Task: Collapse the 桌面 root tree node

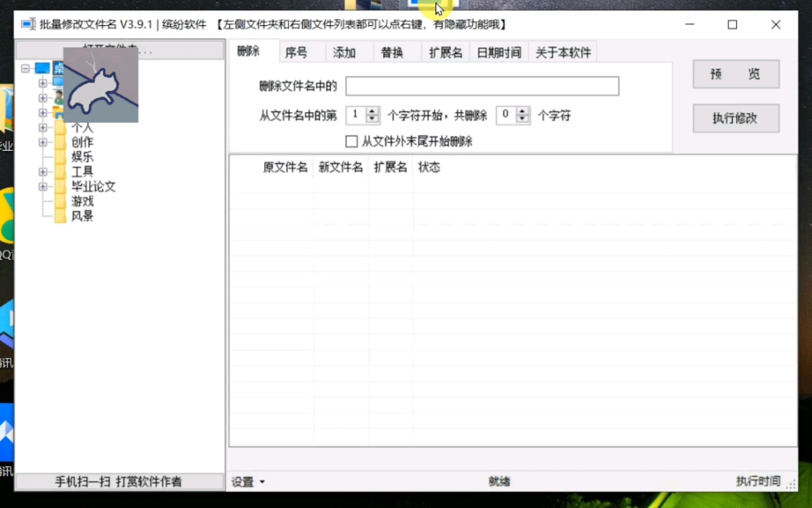Action: [25, 68]
